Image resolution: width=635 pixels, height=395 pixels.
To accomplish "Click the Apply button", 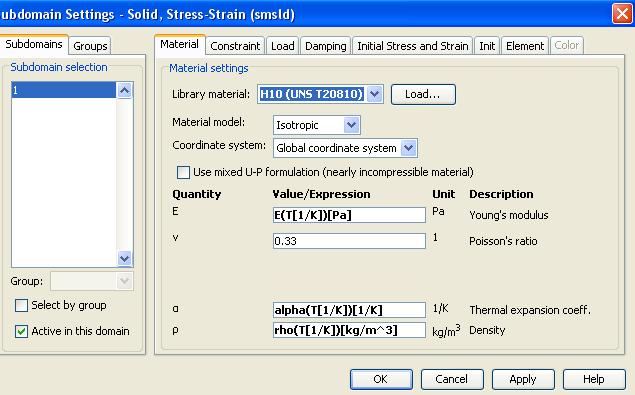I will (523, 379).
